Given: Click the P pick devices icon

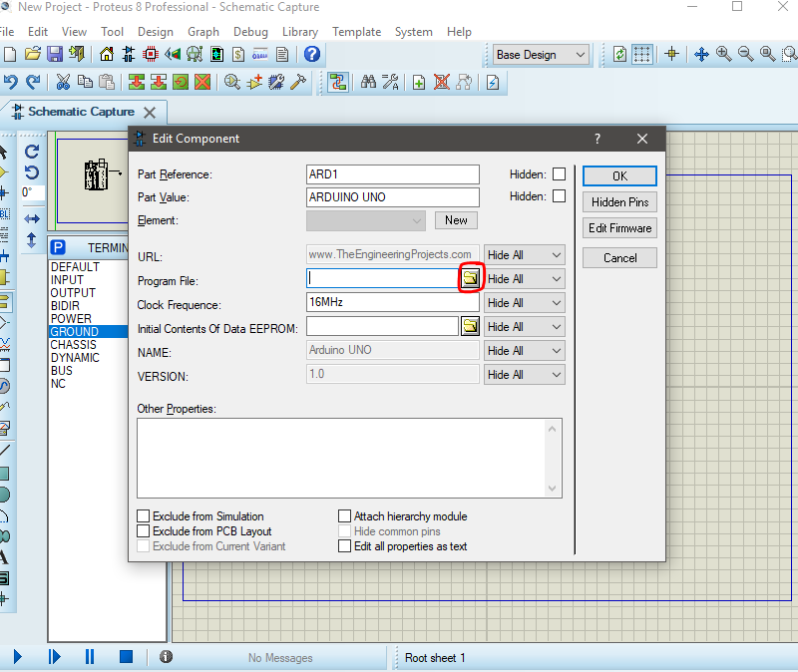Looking at the screenshot, I should (x=58, y=247).
